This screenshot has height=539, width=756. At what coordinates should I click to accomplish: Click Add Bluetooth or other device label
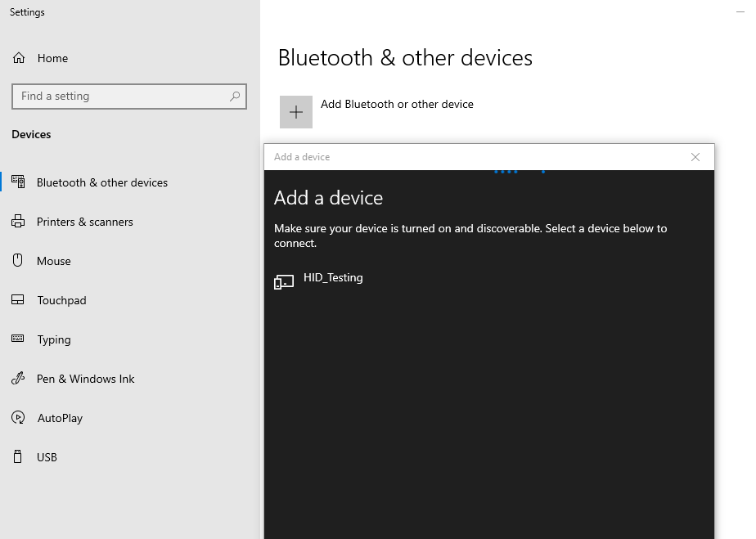[x=397, y=104]
